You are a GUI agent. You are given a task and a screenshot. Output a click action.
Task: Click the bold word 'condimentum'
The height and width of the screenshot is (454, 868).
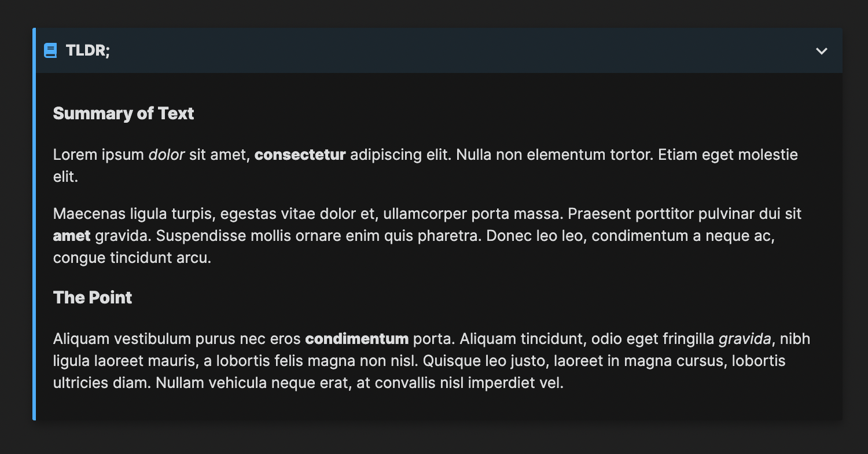tap(356, 339)
